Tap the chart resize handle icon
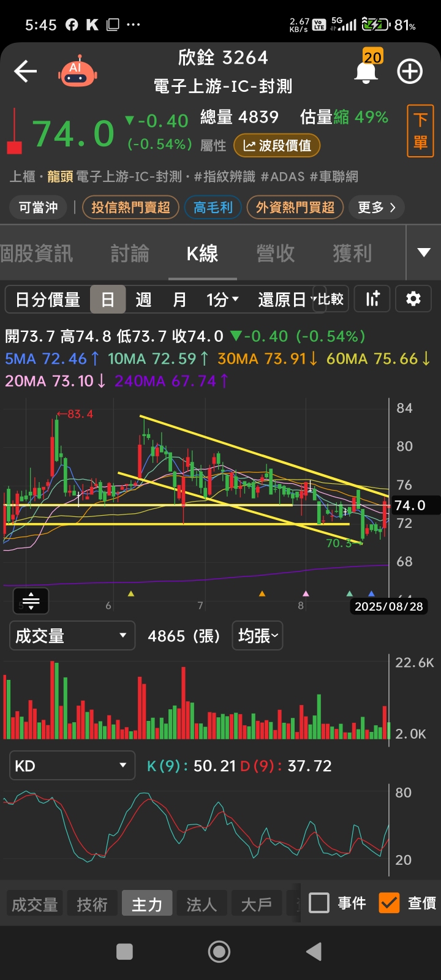Image resolution: width=441 pixels, height=980 pixels. (31, 601)
